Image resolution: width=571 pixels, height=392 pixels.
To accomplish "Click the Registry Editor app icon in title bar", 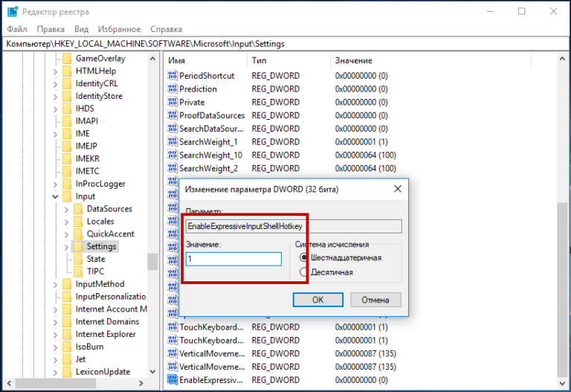I will tap(13, 12).
